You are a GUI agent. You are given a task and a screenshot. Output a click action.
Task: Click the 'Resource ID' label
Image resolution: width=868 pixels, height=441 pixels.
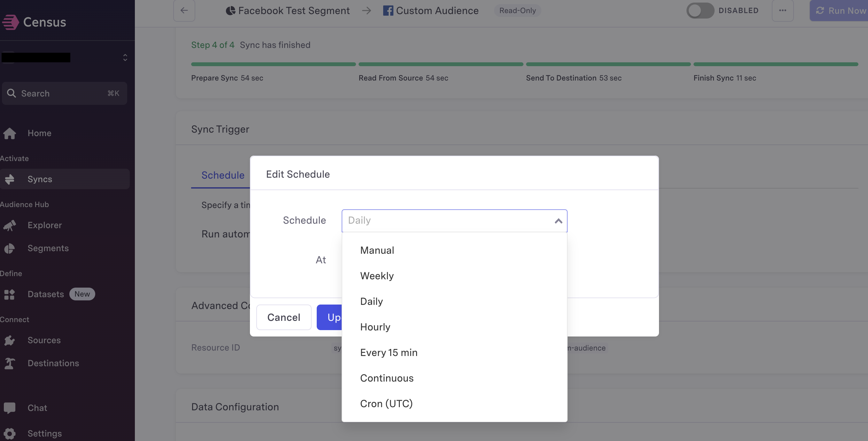pos(215,348)
